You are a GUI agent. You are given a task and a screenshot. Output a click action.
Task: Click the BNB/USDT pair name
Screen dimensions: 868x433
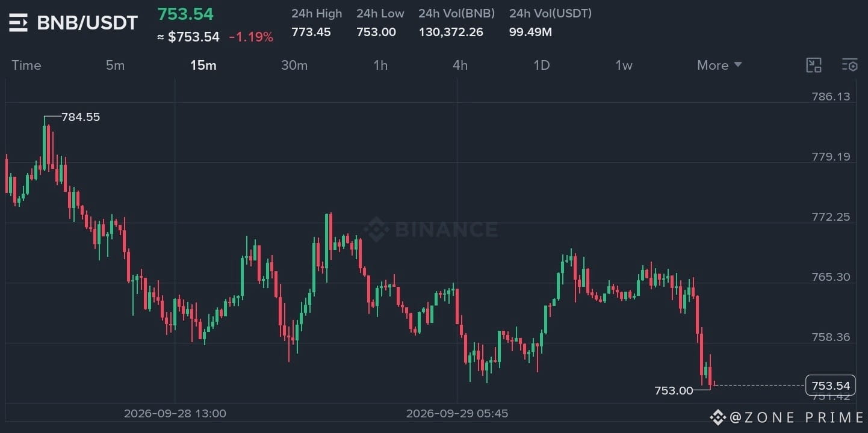point(87,23)
